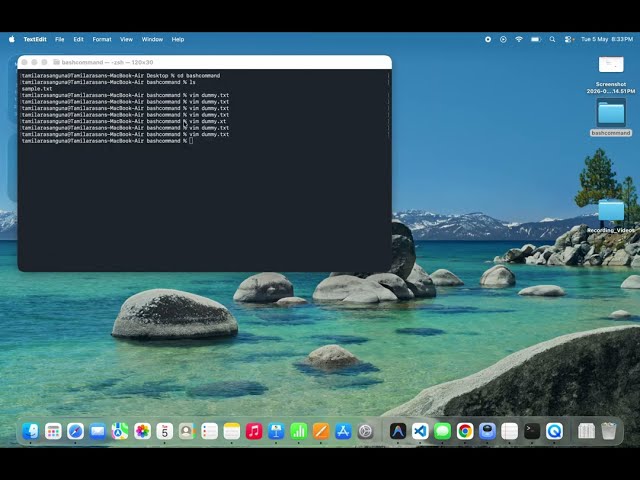Open the Edit menu
Screen dimensions: 640x480
click(78, 39)
